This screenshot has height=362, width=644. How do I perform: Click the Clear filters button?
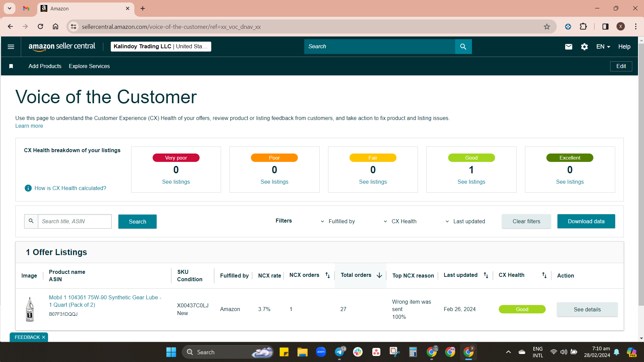pyautogui.click(x=526, y=221)
